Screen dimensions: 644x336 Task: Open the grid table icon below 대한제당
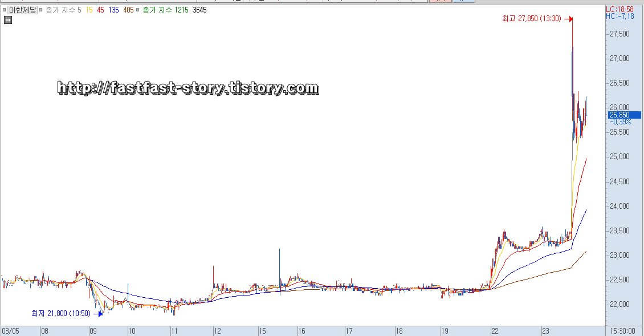8,20
